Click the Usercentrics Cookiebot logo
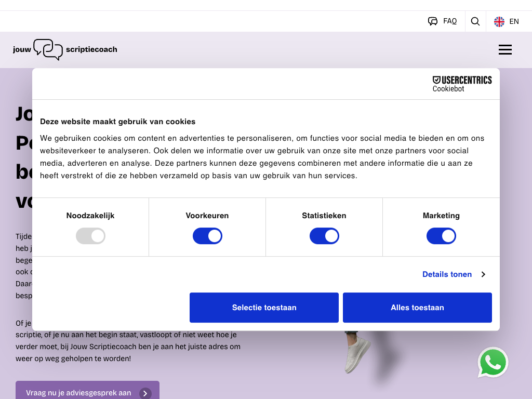 click(x=462, y=84)
